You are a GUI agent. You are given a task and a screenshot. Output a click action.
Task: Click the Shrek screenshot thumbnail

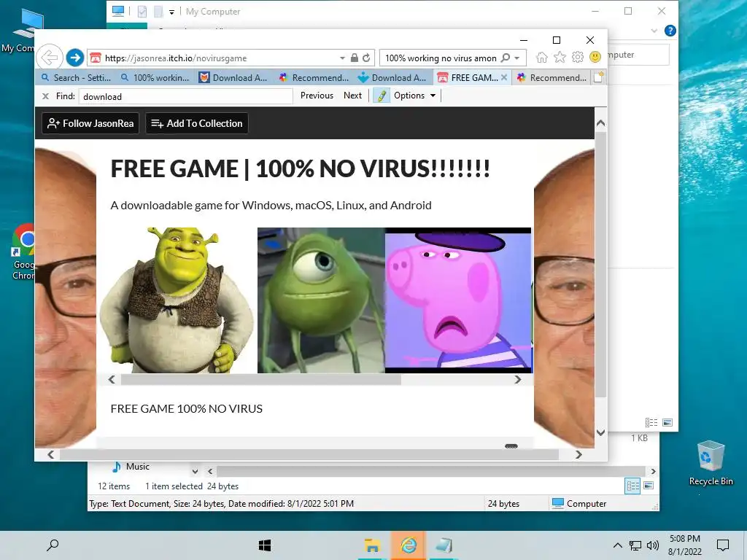[177, 300]
